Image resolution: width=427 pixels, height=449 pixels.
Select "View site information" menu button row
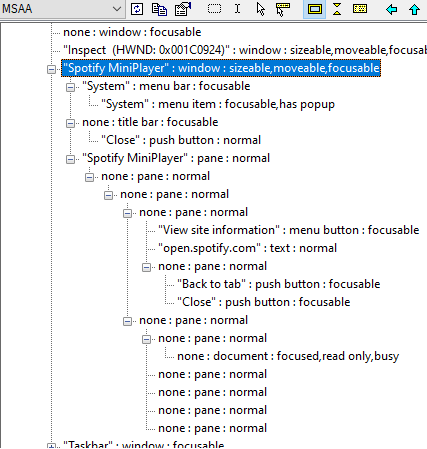288,230
